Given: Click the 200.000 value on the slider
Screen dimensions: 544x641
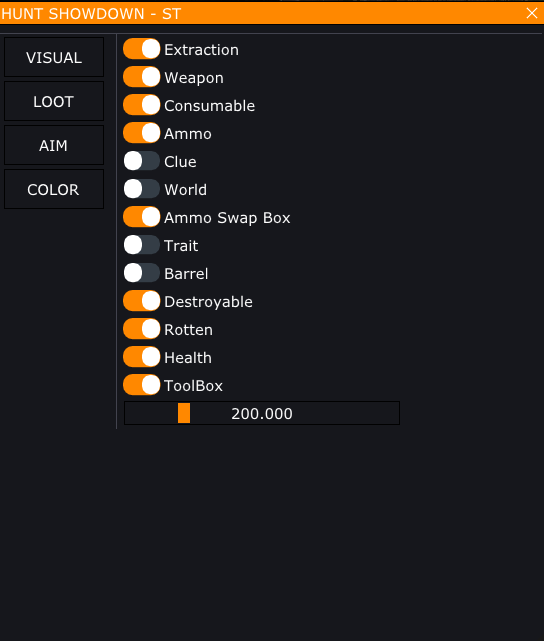Looking at the screenshot, I should tap(262, 414).
